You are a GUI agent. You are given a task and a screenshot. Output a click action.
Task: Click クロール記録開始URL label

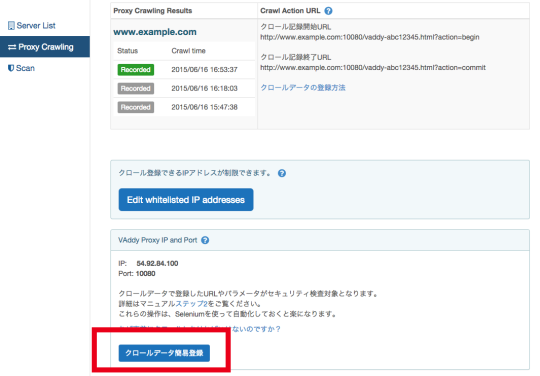(295, 27)
